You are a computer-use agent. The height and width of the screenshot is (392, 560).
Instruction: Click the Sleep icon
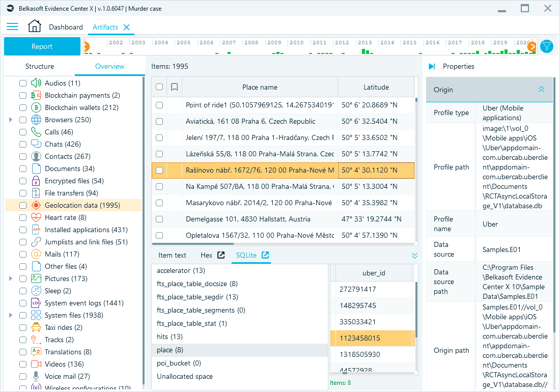(36, 291)
